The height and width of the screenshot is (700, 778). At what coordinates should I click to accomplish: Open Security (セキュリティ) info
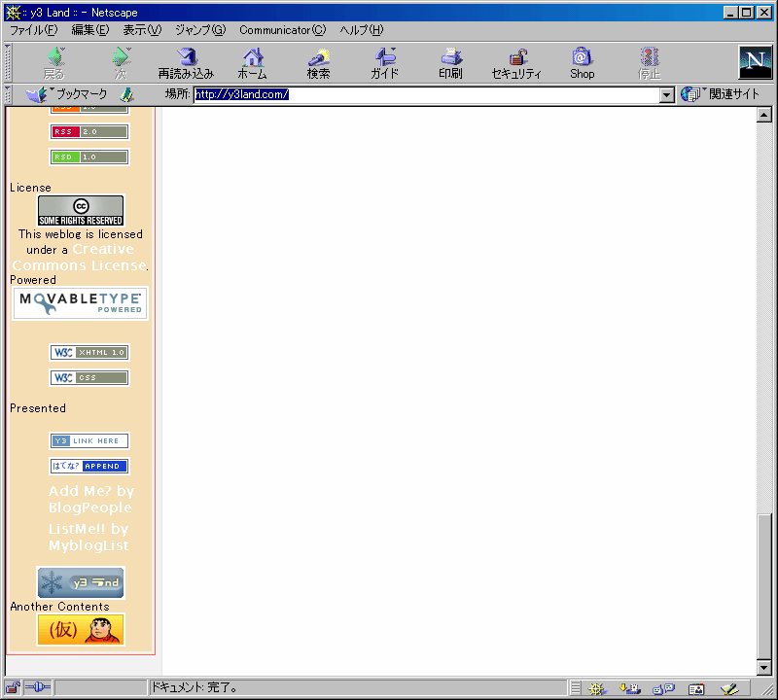pos(516,63)
